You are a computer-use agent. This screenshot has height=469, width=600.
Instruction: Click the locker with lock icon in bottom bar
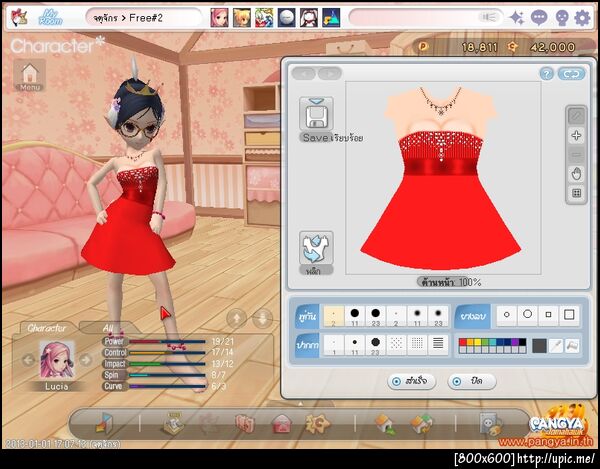tap(490, 424)
